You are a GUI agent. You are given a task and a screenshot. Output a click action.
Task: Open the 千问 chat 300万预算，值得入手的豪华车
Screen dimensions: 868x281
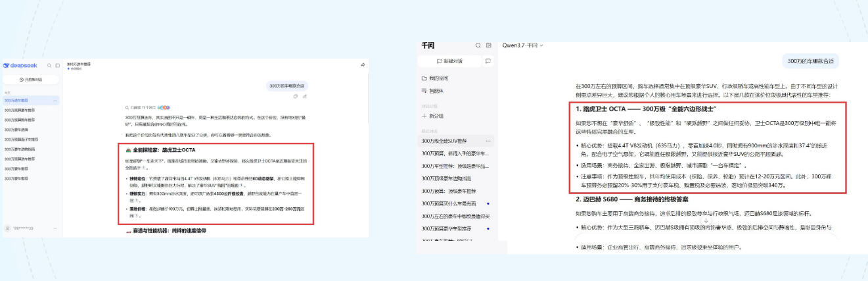(x=455, y=153)
